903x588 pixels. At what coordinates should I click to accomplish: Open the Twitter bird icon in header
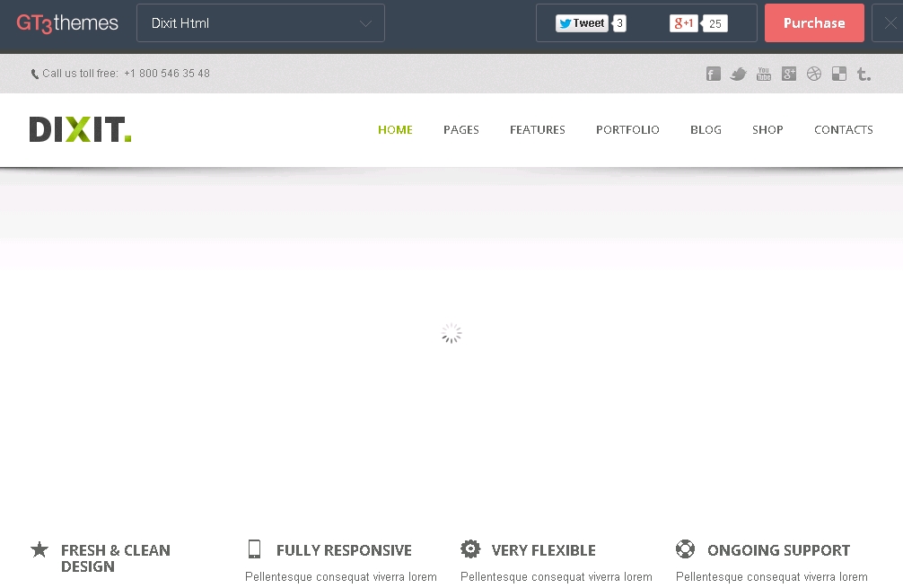(739, 75)
